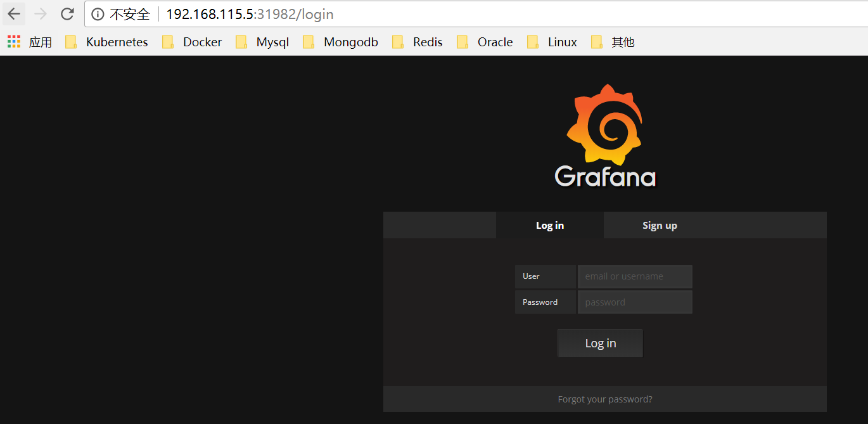This screenshot has width=868, height=424.
Task: Switch to the Log in tab
Action: (x=550, y=225)
